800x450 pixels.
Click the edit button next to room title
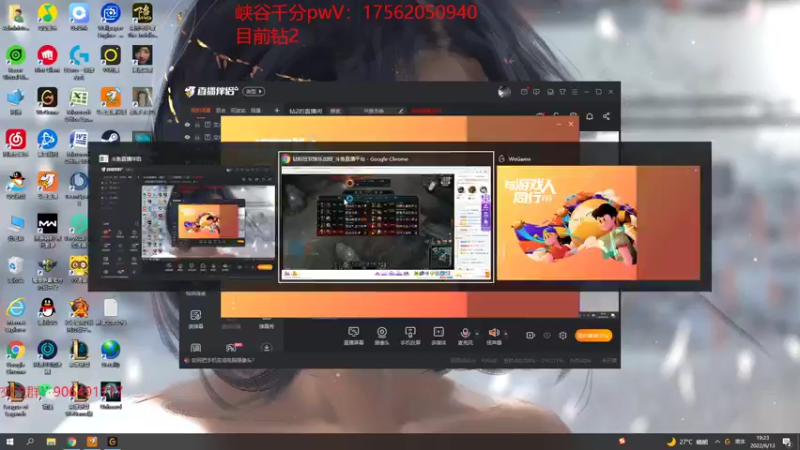coord(335,111)
